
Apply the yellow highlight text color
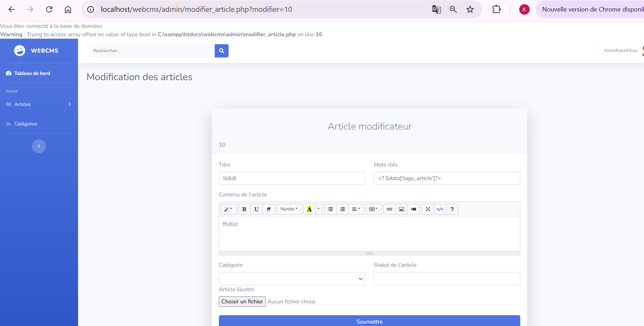(309, 209)
